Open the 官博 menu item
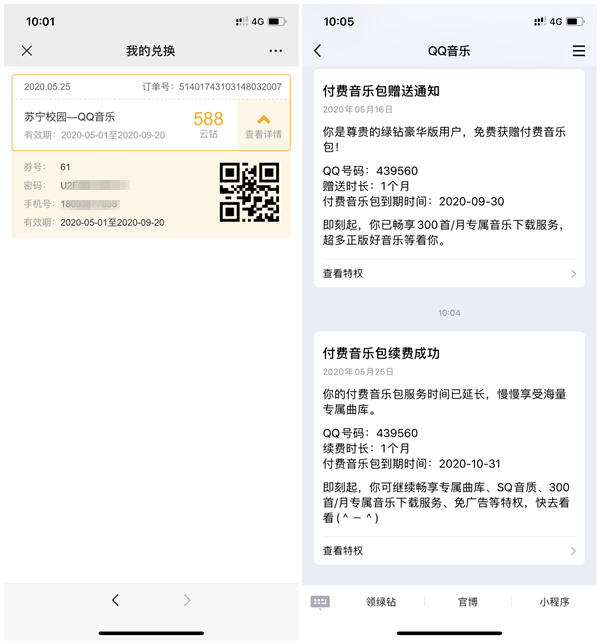This screenshot has height=644, width=600. click(x=468, y=602)
